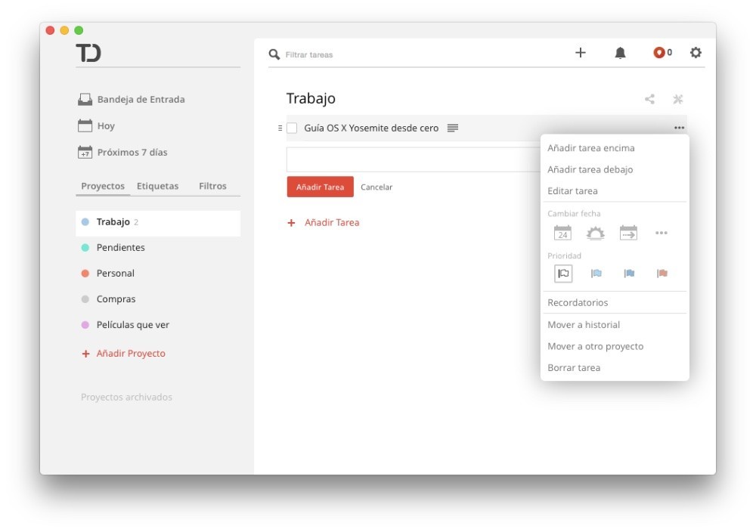Click the next week calendar arrow icon
The height and width of the screenshot is (532, 756).
(x=628, y=233)
